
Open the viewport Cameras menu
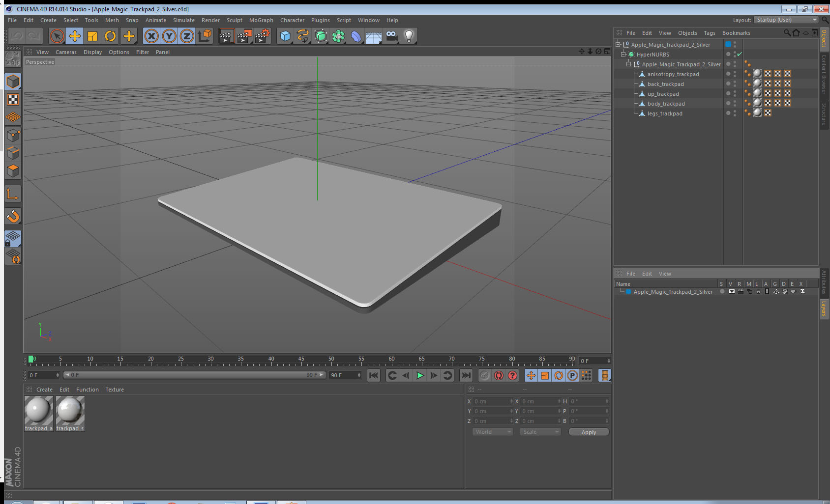coord(66,52)
